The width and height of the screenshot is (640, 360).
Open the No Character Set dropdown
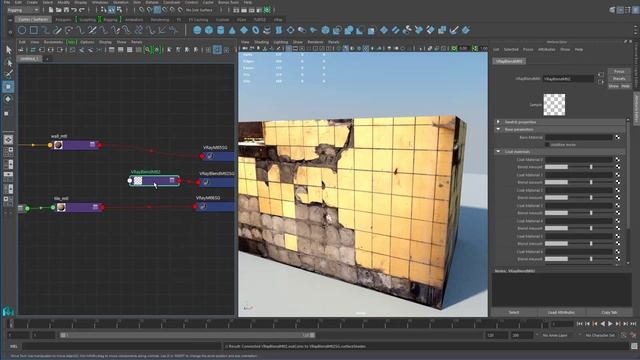(600, 335)
